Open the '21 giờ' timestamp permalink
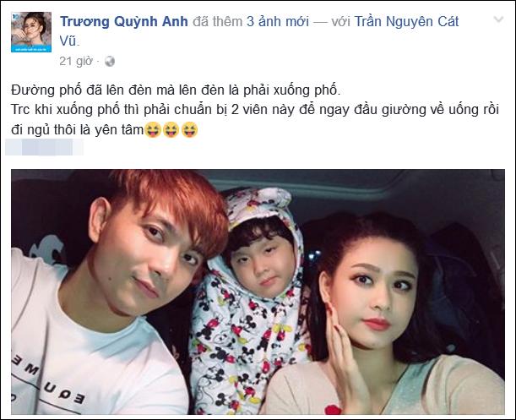Image resolution: width=516 pixels, height=420 pixels. pos(76,62)
